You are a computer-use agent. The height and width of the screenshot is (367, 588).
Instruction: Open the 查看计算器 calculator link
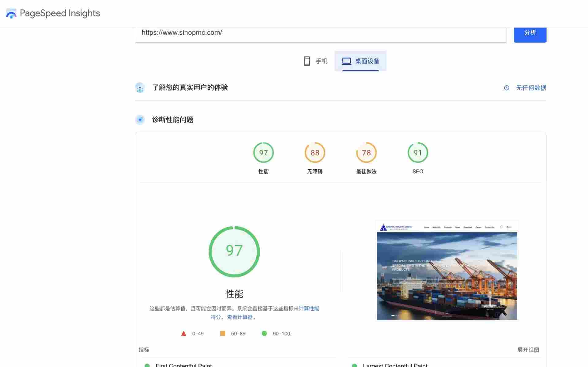241,317
